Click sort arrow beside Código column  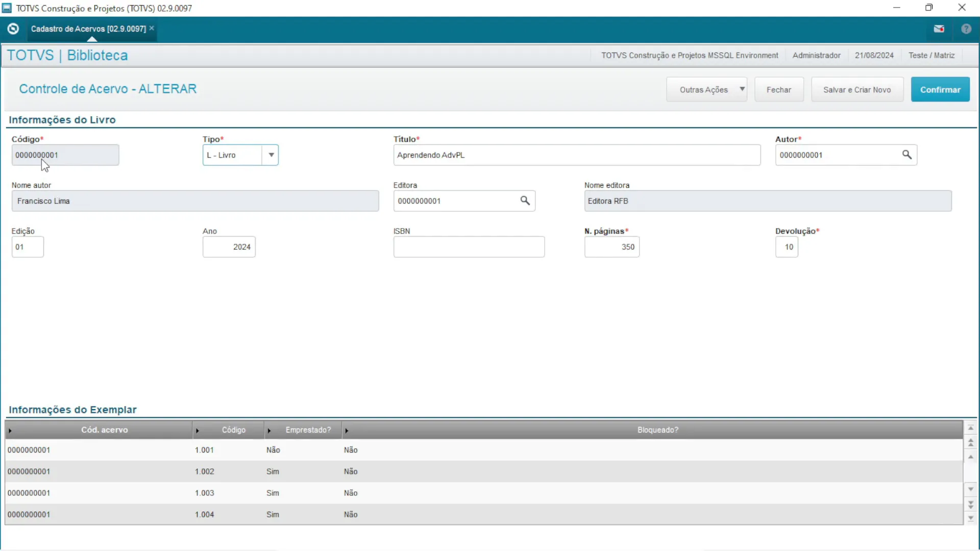[198, 431]
